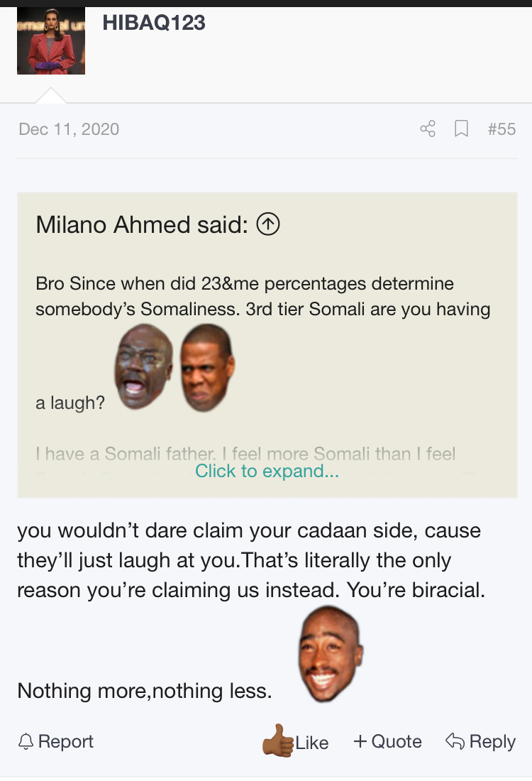Click the 'Nothing more,nothing less.' line
The image size is (532, 781).
tap(145, 690)
